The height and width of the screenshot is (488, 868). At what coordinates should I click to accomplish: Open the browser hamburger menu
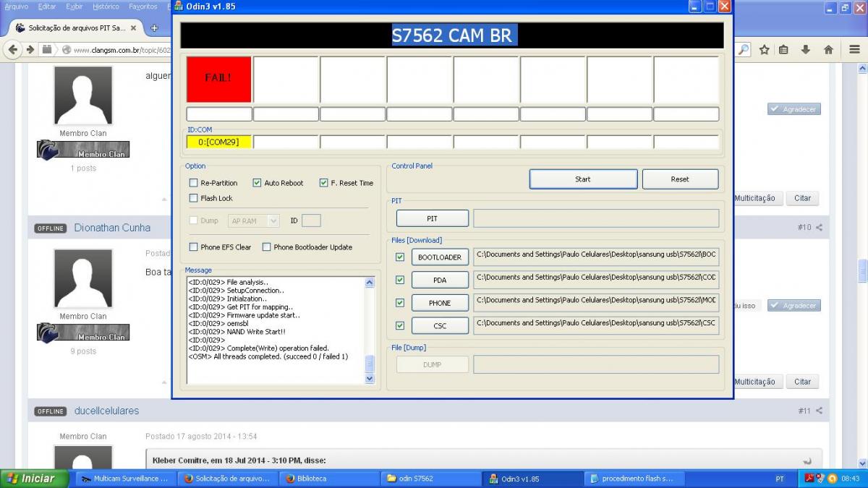[855, 49]
